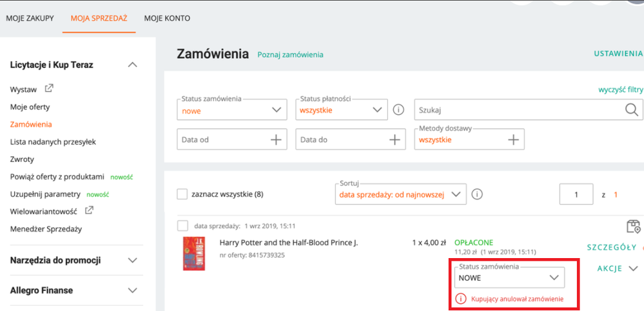The height and width of the screenshot is (311, 644).
Task: Click the parcel delivery icon on order
Action: (633, 226)
